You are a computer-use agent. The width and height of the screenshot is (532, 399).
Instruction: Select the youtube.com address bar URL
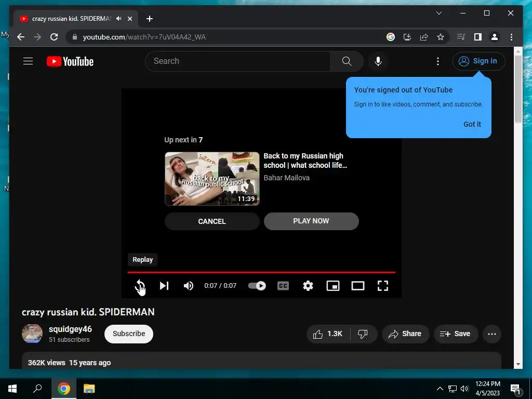[x=144, y=37]
